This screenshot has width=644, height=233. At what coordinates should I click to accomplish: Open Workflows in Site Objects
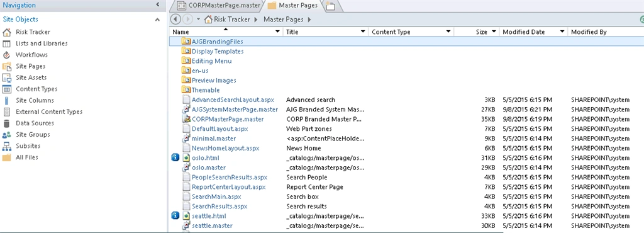tap(31, 55)
